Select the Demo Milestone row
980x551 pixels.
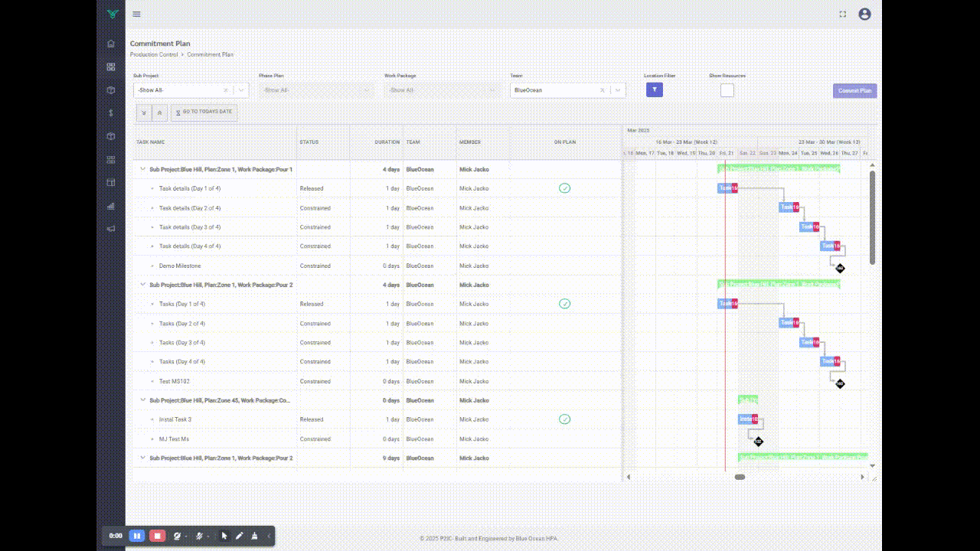(x=377, y=266)
